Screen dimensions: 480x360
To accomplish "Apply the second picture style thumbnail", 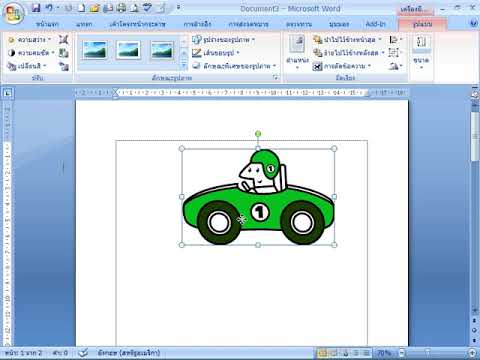I will point(129,50).
